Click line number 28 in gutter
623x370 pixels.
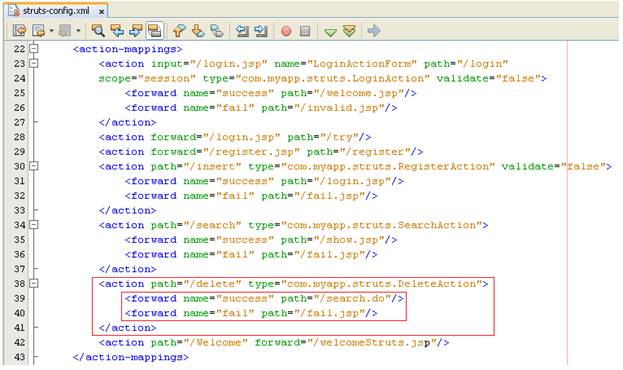(19, 137)
